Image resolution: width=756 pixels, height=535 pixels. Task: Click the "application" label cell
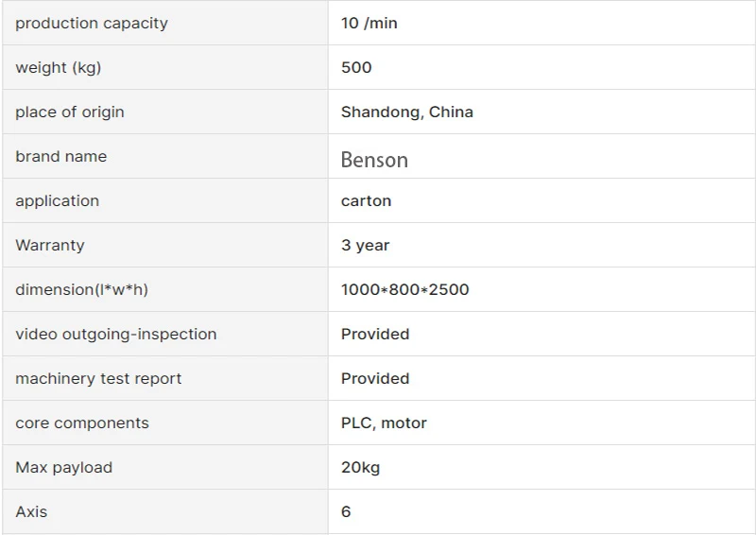pos(57,200)
